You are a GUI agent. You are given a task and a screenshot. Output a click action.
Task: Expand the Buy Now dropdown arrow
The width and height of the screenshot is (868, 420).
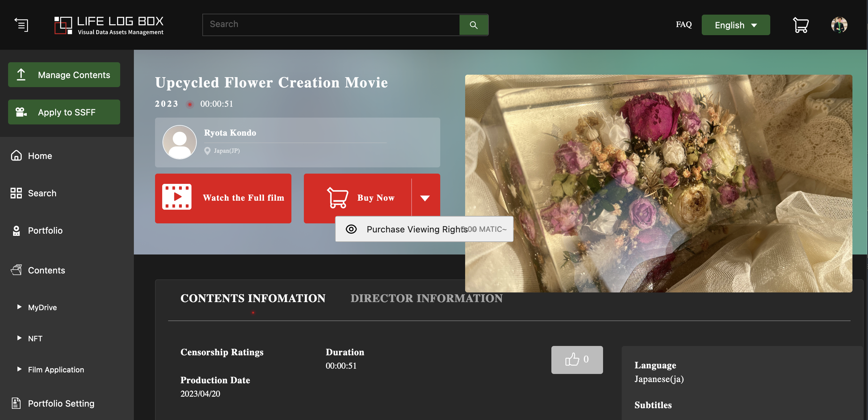[425, 198]
